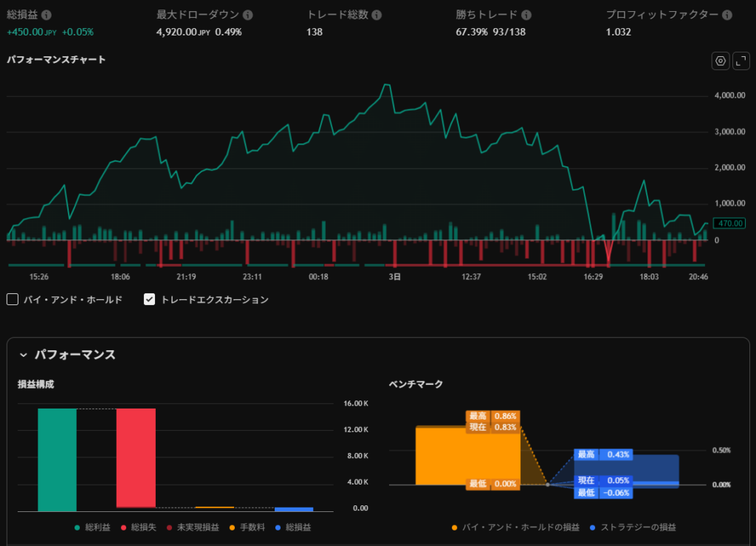Toggle the 未実現損益 legend entry

pos(193,528)
